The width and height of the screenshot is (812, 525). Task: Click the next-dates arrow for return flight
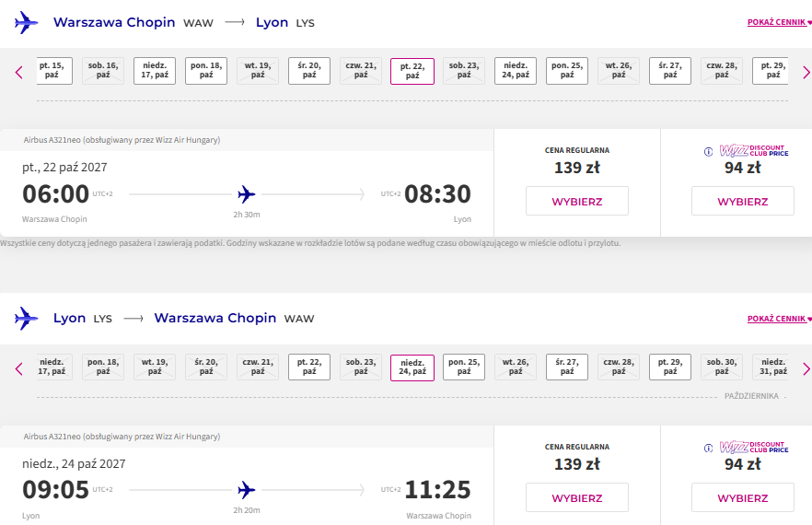tap(806, 369)
